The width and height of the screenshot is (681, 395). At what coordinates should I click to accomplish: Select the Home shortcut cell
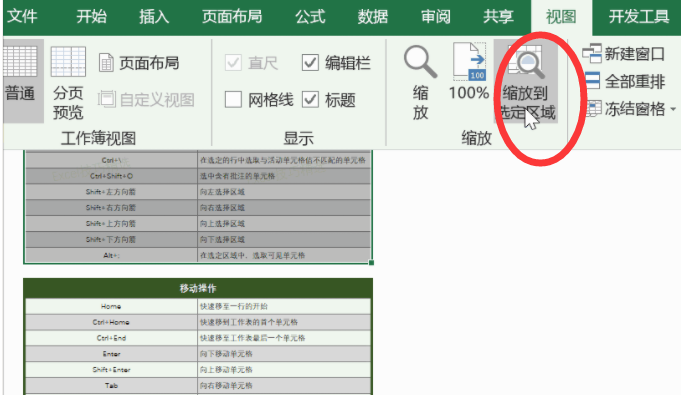(x=111, y=306)
